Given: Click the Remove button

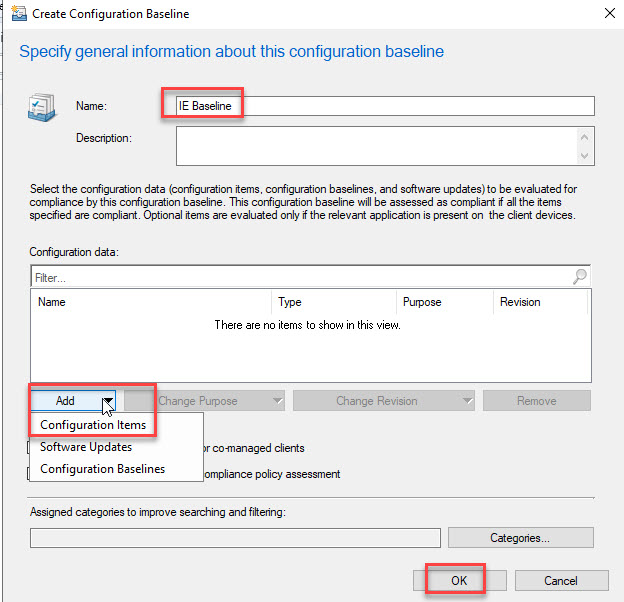Looking at the screenshot, I should (536, 401).
